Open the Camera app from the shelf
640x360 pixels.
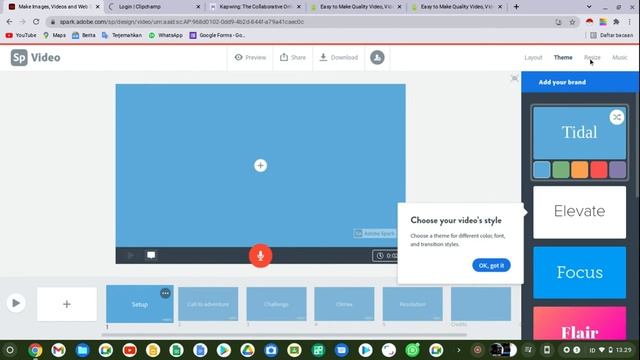tap(271, 350)
